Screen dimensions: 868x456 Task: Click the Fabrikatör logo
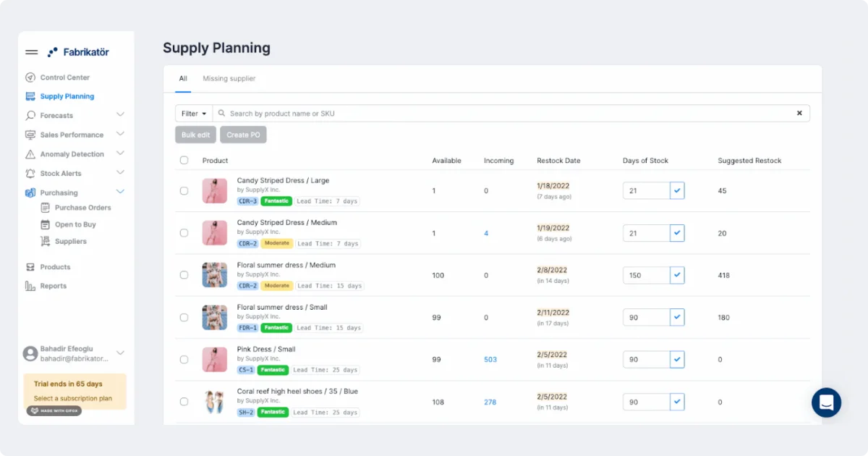click(x=78, y=52)
